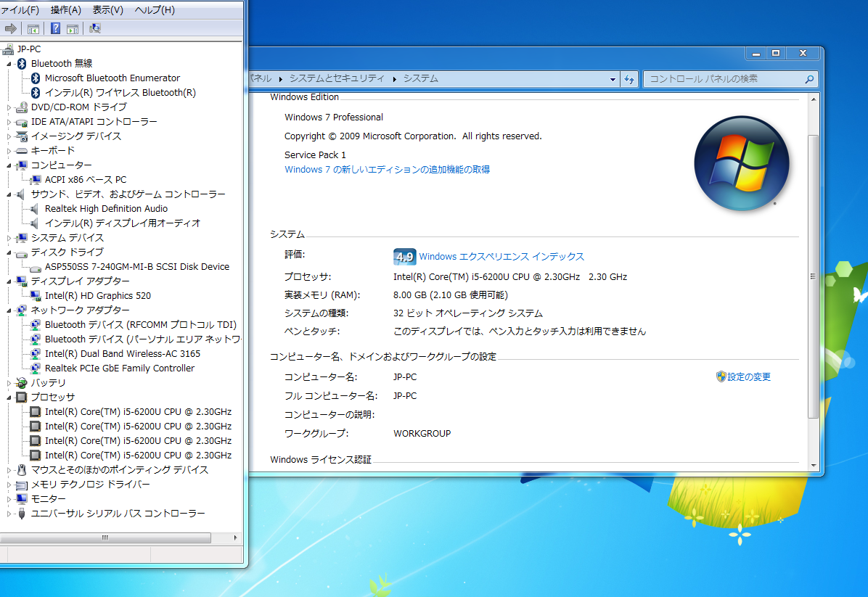868x597 pixels.
Task: Open the 操作(A) menu
Action: pos(66,10)
